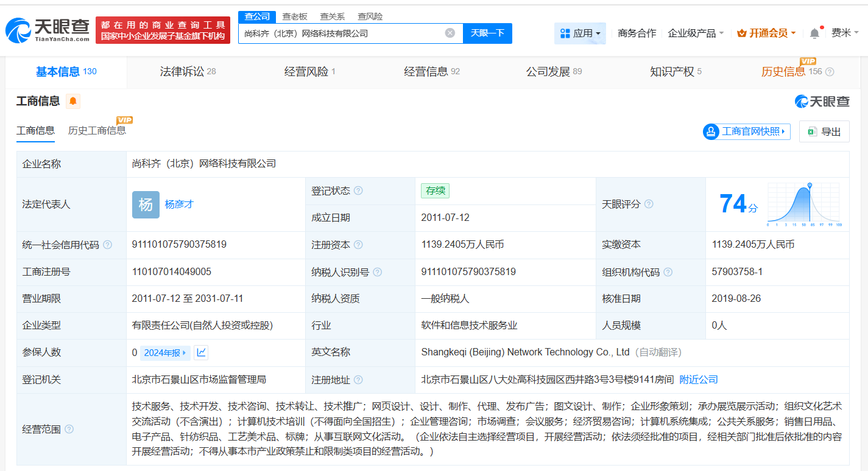The width and height of the screenshot is (868, 471).
Task: Click inside the company search input field
Action: point(341,33)
